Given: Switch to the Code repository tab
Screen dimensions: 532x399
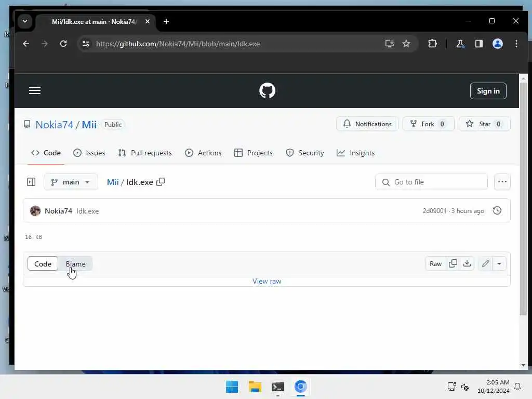Looking at the screenshot, I should click(46, 153).
